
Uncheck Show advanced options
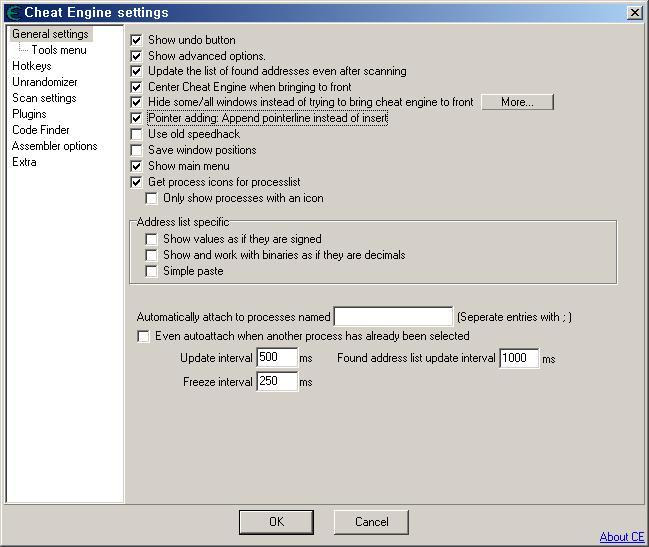(x=136, y=56)
